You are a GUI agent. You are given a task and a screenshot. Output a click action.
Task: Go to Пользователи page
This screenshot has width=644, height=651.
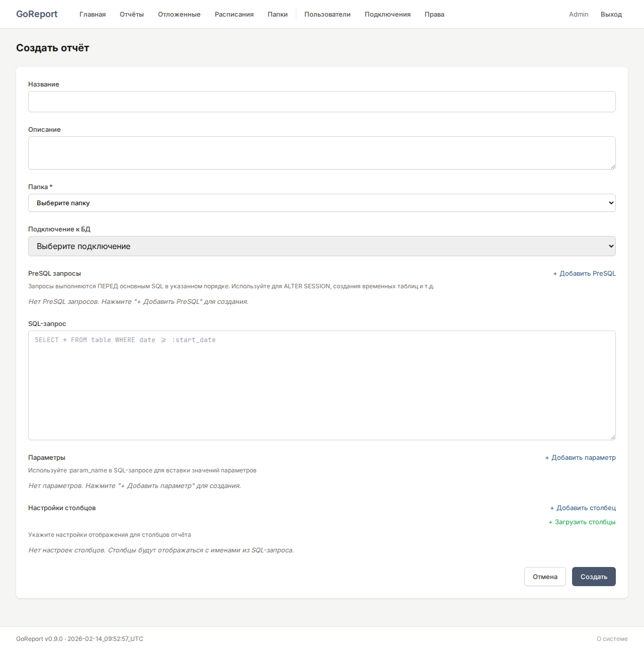(328, 14)
